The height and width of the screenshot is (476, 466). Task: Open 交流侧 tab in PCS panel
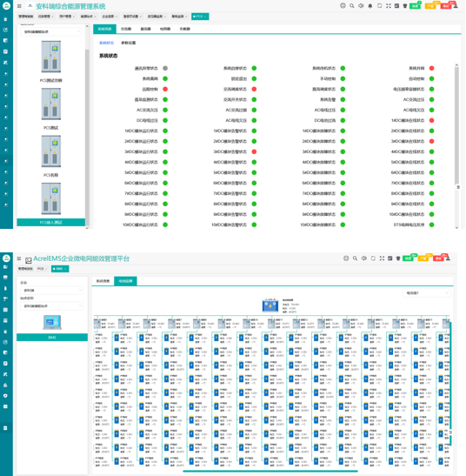(126, 29)
